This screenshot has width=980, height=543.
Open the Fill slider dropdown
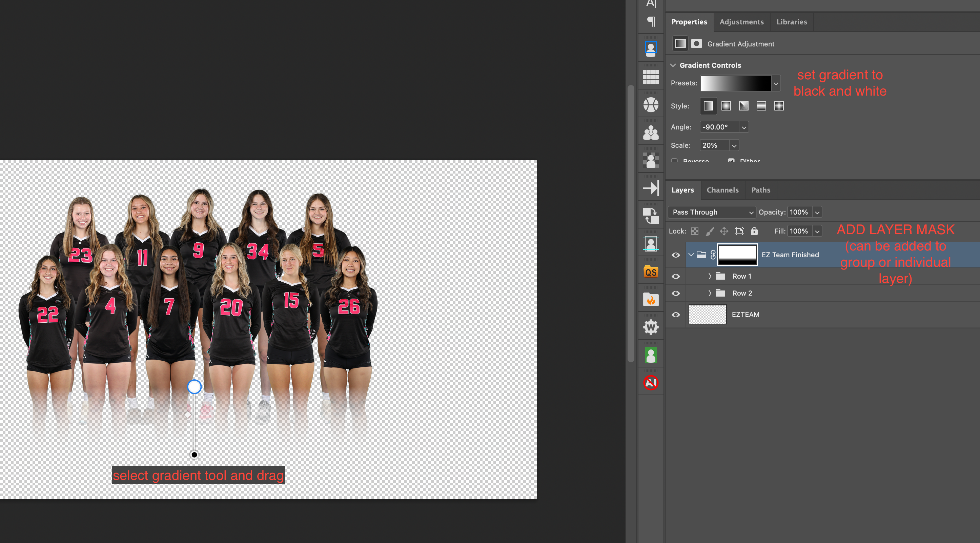click(x=817, y=231)
